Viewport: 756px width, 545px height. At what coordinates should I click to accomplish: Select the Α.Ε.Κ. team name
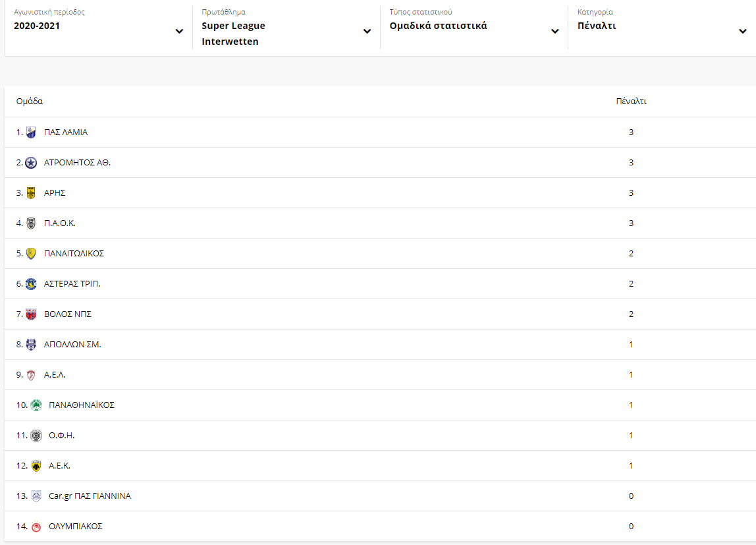point(59,466)
